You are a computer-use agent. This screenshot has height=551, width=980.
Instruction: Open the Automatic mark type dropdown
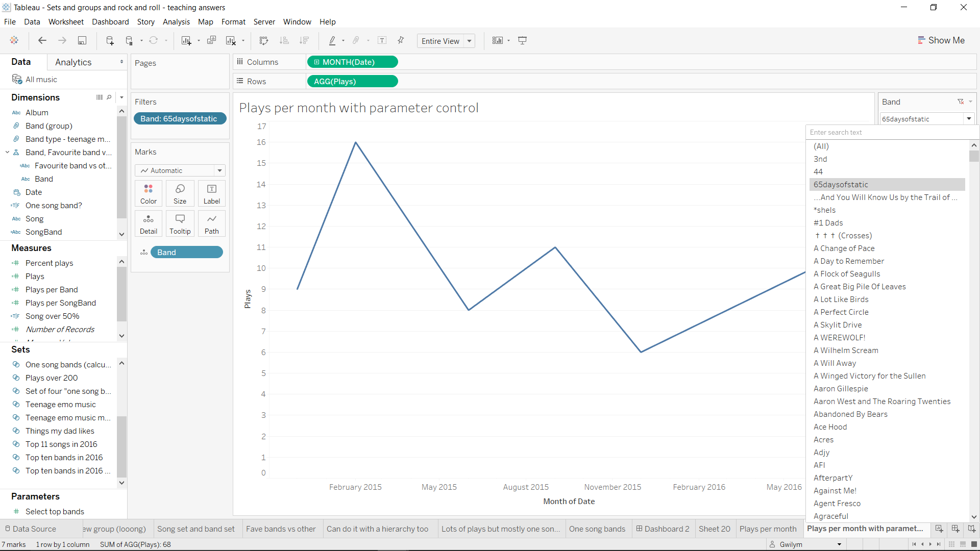tap(219, 171)
